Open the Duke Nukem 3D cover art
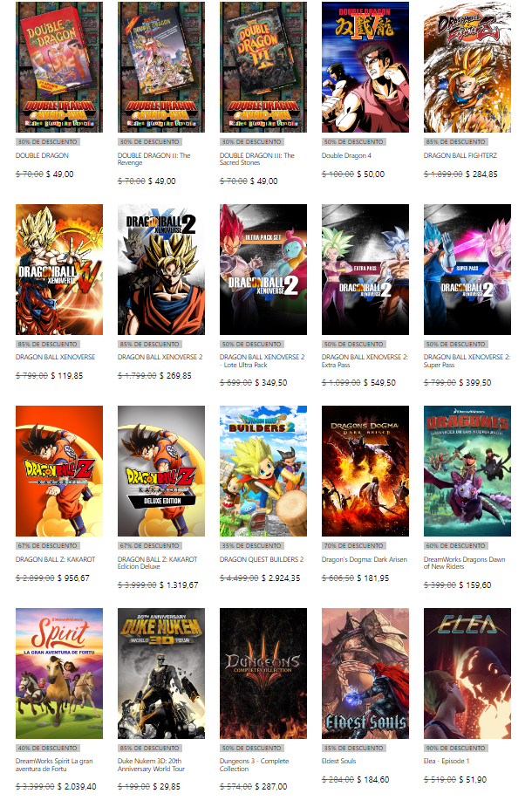The width and height of the screenshot is (532, 800). click(x=161, y=673)
